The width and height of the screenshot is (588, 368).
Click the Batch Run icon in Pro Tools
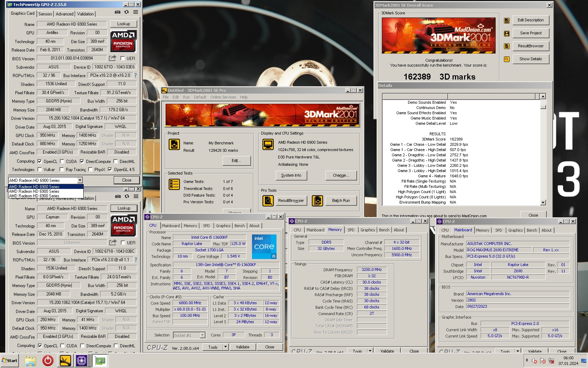point(317,201)
